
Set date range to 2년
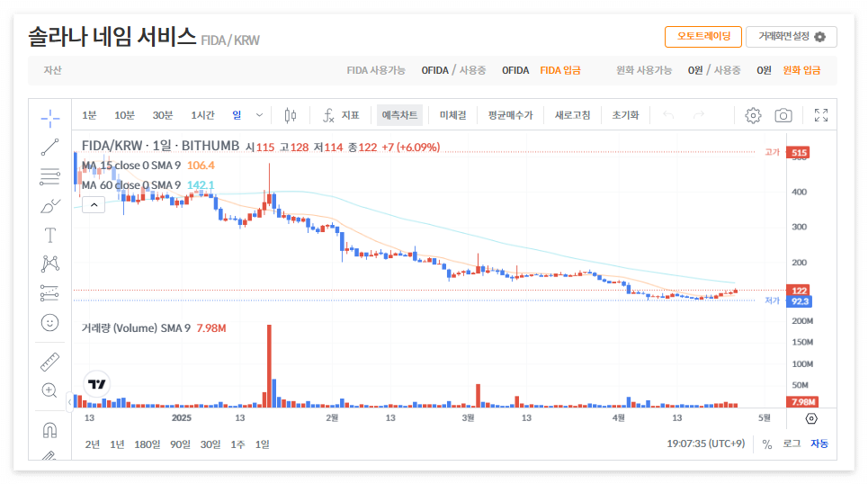93,444
